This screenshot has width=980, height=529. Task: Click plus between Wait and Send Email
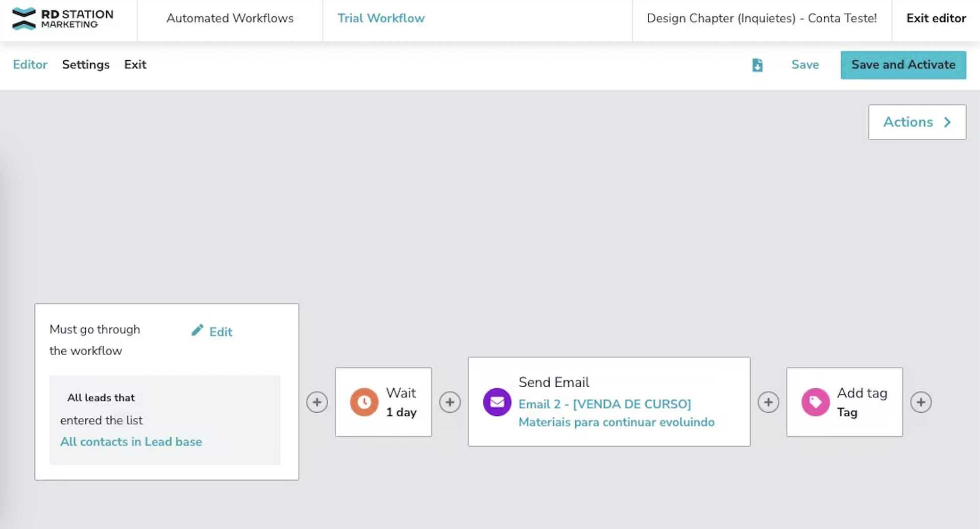coord(450,402)
